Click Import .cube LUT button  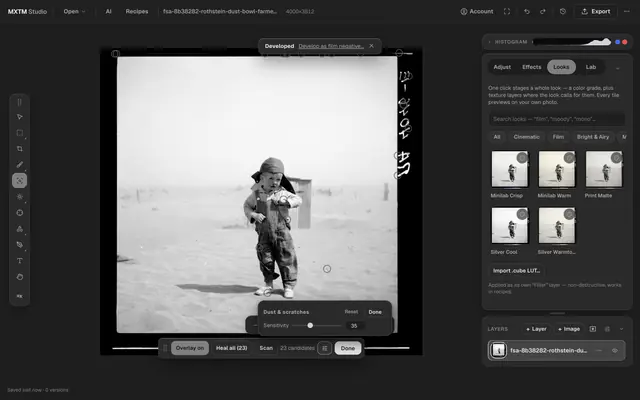point(516,271)
